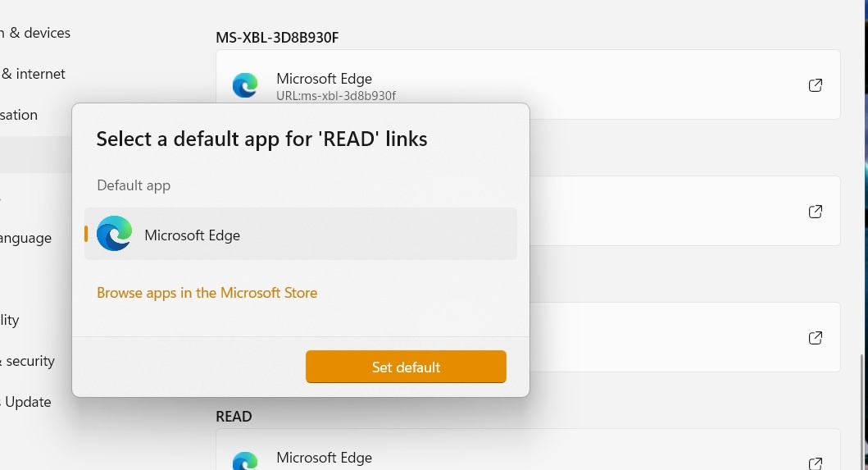Click external link icon right of dialog's Edge option
This screenshot has width=868, height=470.
click(815, 211)
